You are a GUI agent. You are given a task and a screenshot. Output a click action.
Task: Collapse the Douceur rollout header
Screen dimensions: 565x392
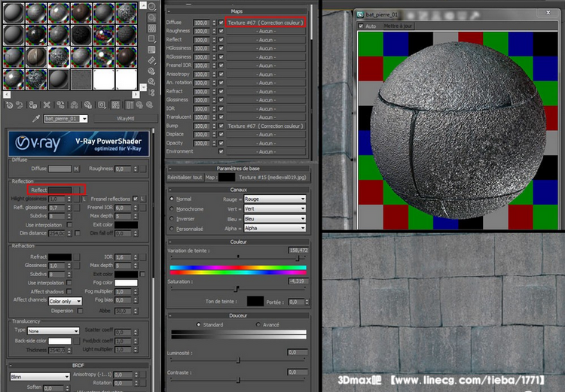point(238,315)
